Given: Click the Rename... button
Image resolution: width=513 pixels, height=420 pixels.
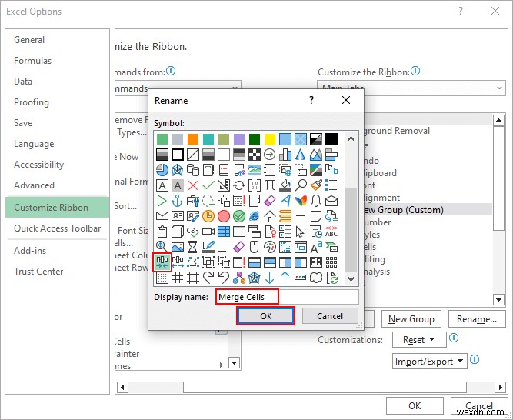Looking at the screenshot, I should [477, 319].
